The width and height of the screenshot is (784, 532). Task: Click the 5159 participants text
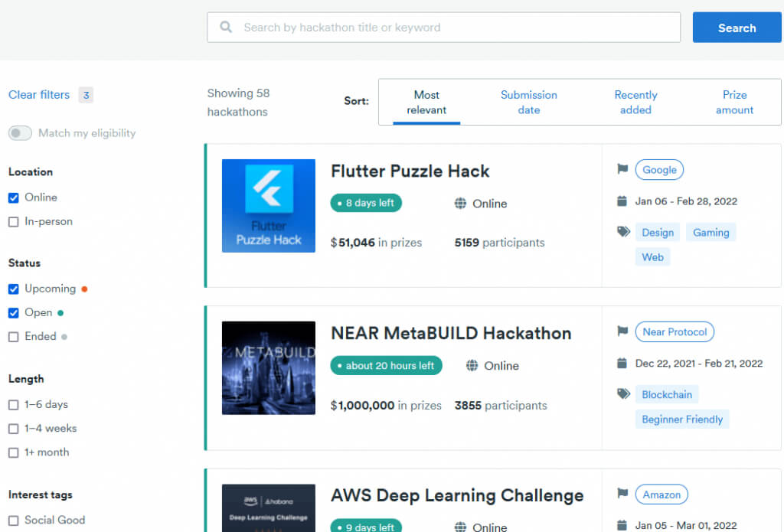pos(499,243)
